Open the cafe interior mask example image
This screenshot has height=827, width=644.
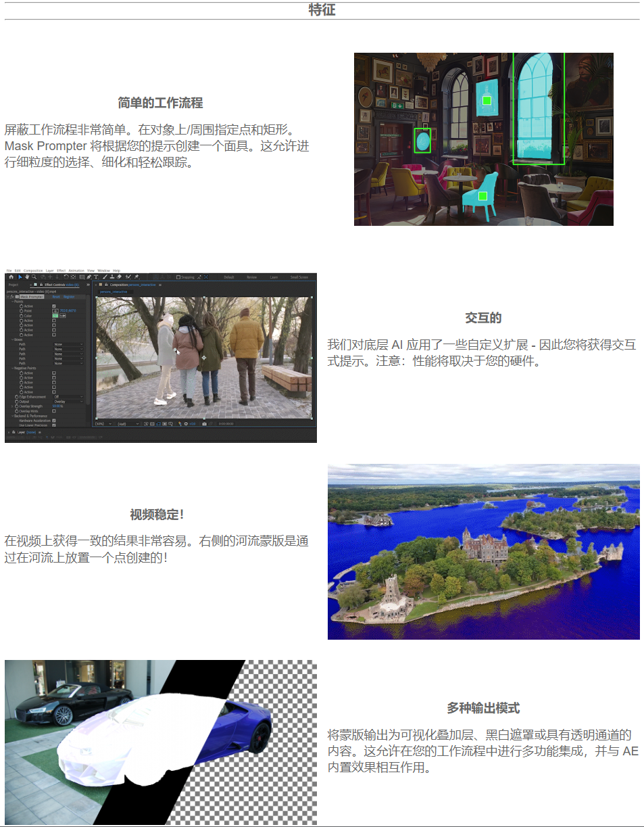(484, 139)
